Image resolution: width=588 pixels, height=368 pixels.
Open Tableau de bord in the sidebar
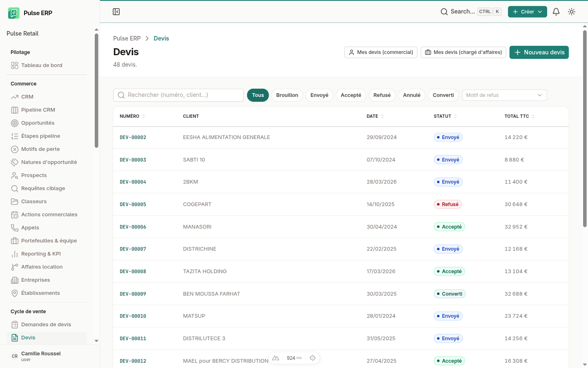pyautogui.click(x=47, y=65)
